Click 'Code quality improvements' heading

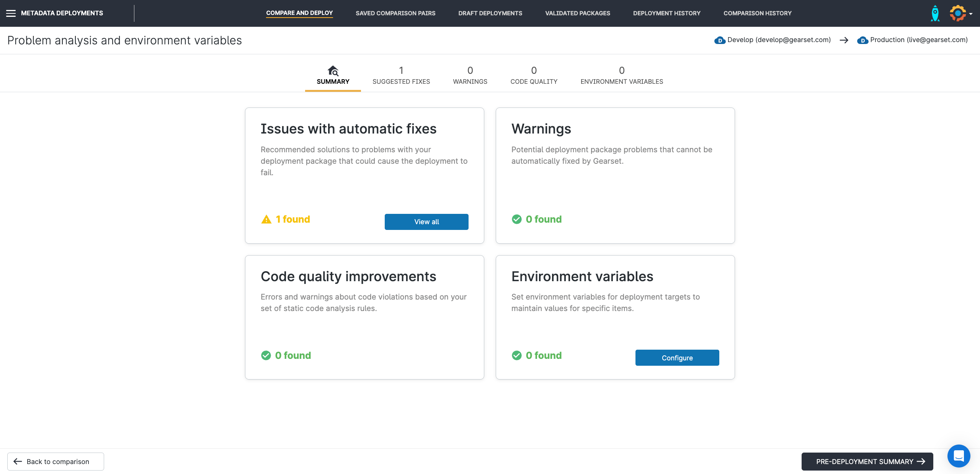click(348, 277)
